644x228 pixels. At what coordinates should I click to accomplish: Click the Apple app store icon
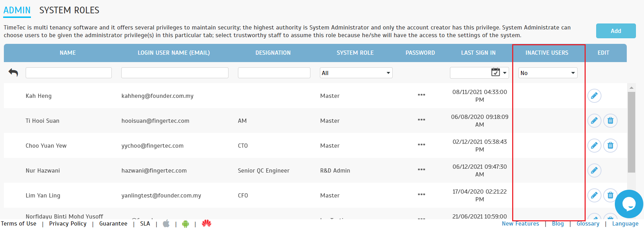coord(166,224)
